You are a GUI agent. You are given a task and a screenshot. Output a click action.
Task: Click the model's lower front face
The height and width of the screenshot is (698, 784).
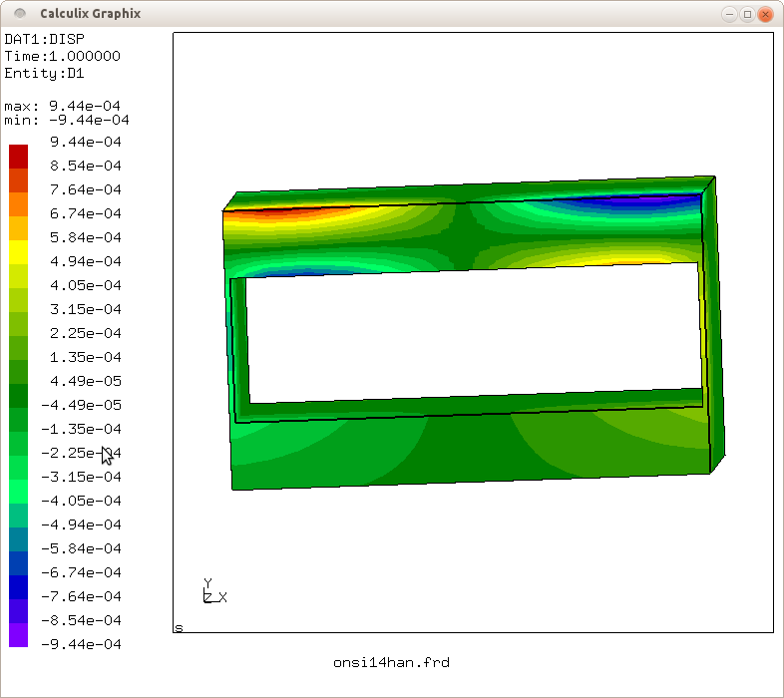coord(470,448)
